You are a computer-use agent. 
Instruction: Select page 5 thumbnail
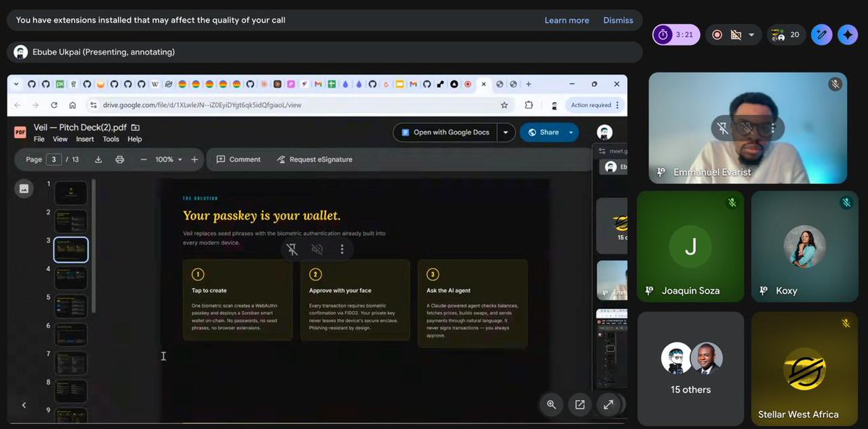[x=71, y=306]
